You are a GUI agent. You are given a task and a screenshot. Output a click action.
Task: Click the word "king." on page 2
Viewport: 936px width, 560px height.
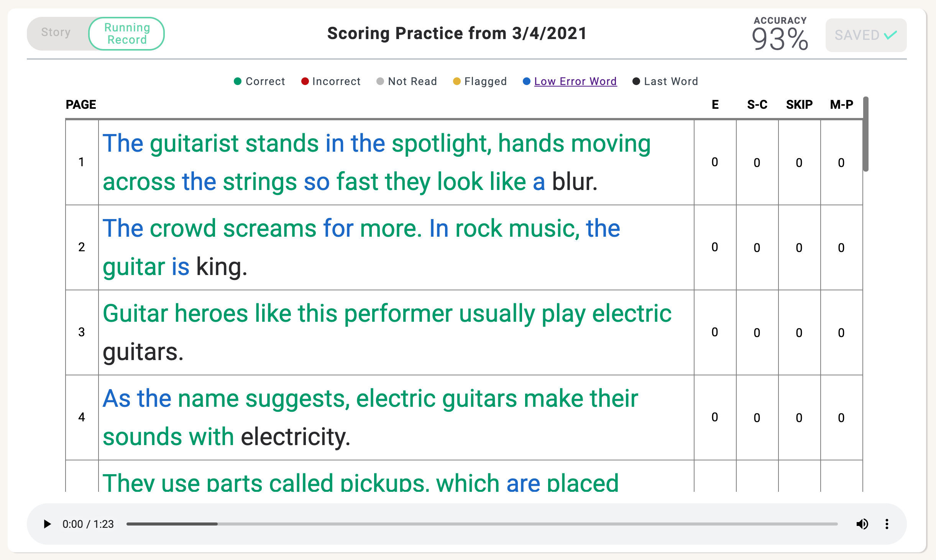tap(222, 267)
